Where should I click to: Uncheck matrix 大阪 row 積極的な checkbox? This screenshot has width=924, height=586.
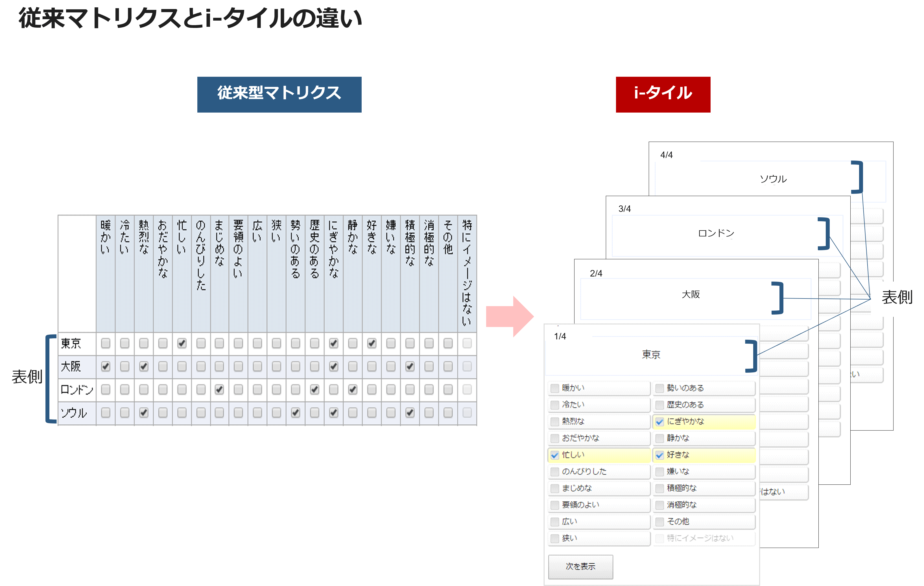click(410, 366)
